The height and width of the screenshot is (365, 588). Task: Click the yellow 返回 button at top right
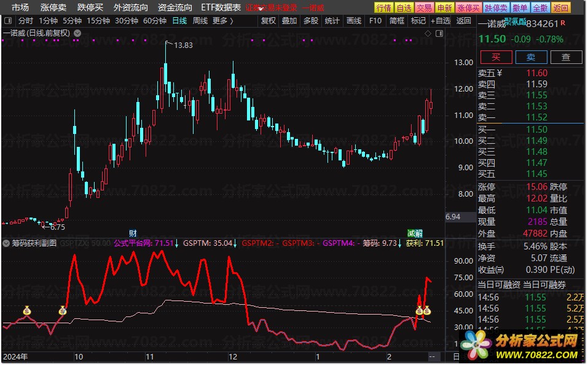tap(560, 8)
